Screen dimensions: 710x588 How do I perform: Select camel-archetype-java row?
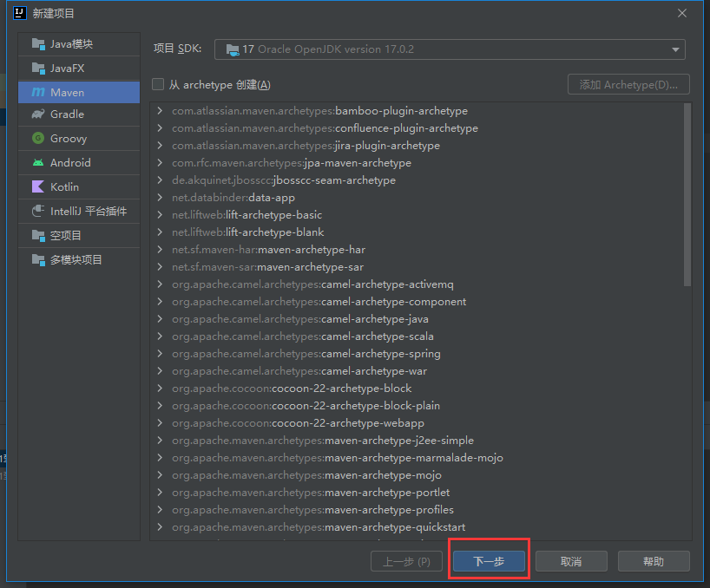(x=417, y=319)
